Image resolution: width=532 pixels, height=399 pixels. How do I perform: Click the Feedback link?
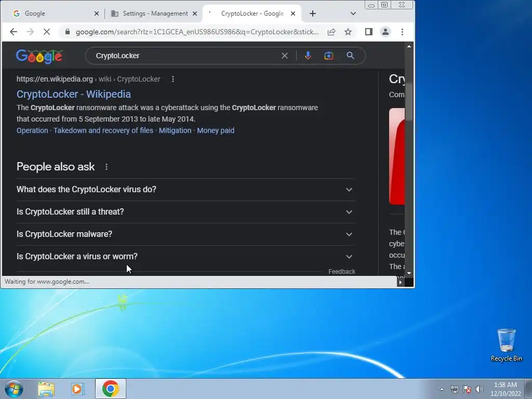342,271
